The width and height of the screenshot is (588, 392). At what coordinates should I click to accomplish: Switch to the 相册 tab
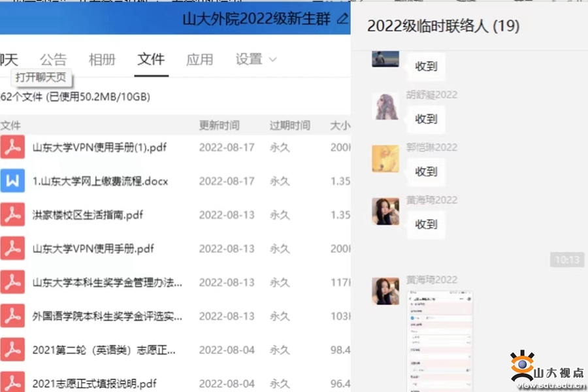pos(102,59)
